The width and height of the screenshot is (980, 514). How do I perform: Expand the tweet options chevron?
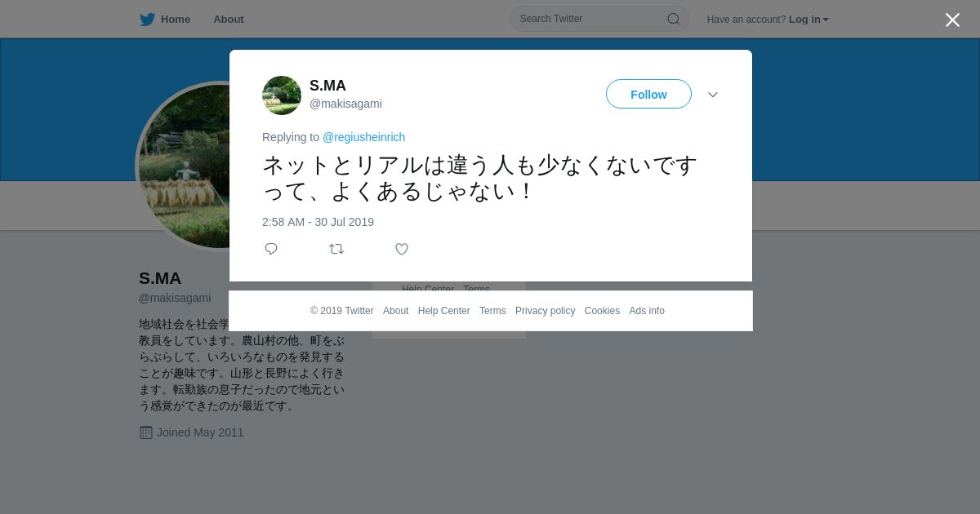point(713,95)
